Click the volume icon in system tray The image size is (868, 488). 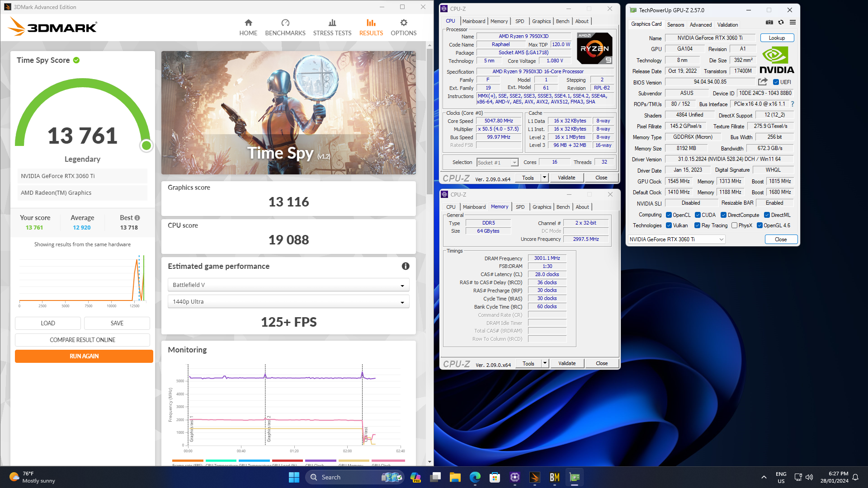click(809, 477)
